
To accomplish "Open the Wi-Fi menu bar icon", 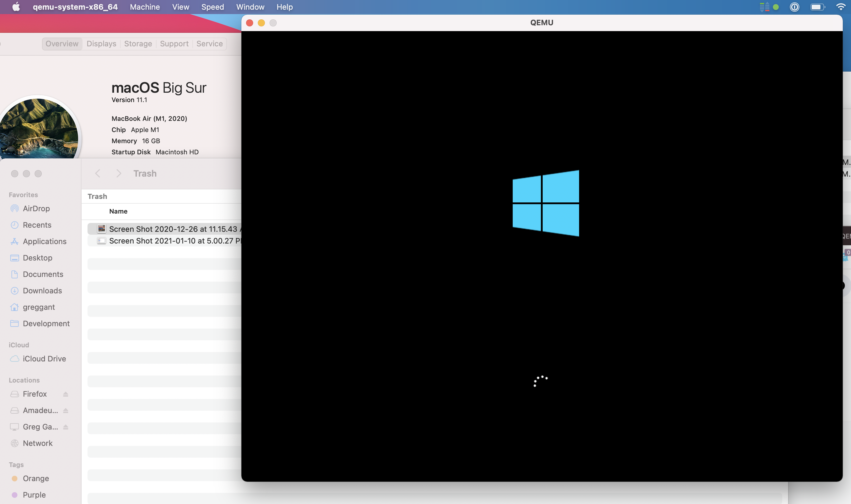I will pos(841,7).
